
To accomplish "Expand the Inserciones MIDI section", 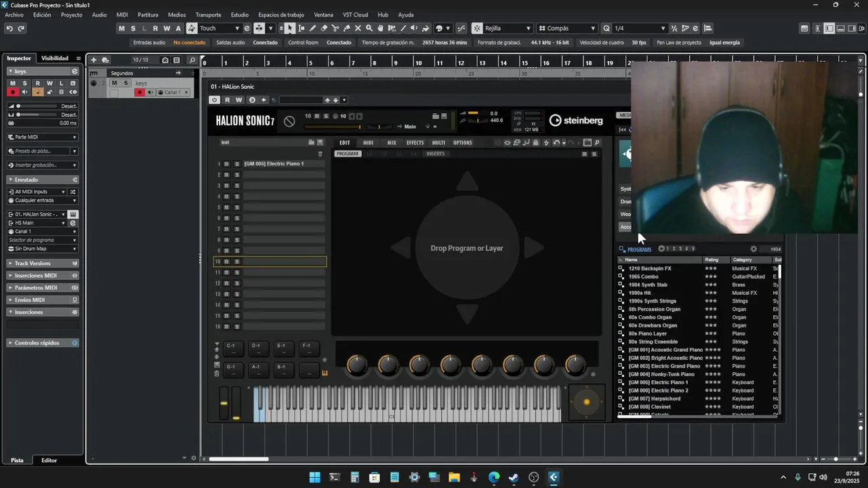I will (43, 275).
